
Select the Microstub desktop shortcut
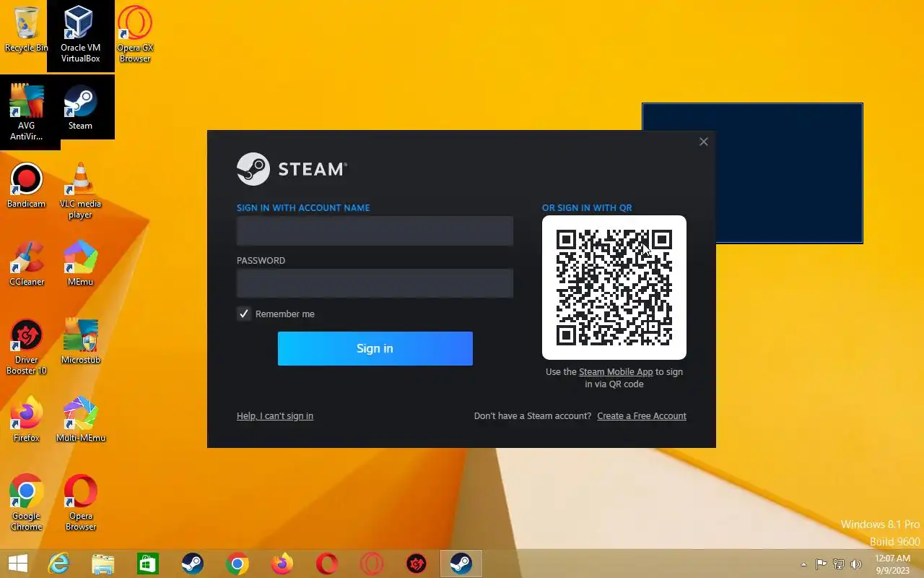click(80, 342)
